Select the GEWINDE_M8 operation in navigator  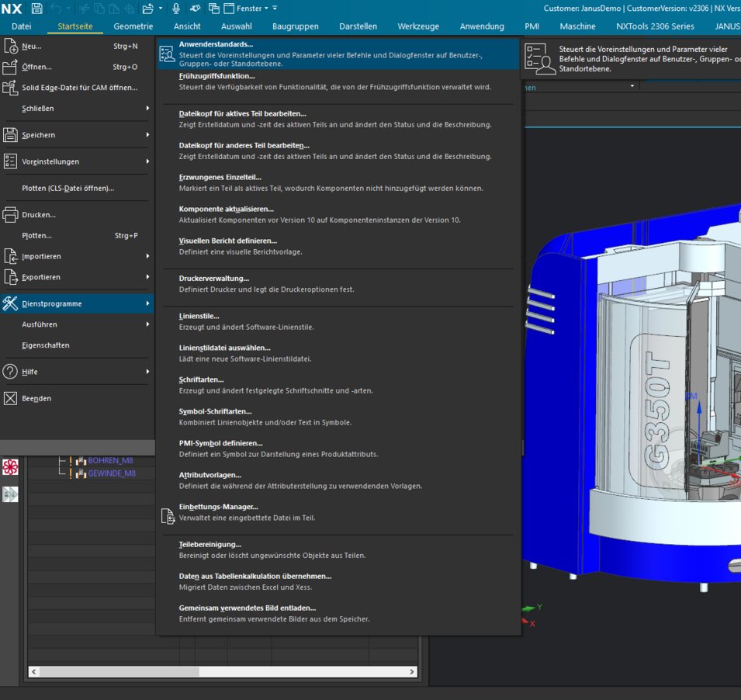112,473
